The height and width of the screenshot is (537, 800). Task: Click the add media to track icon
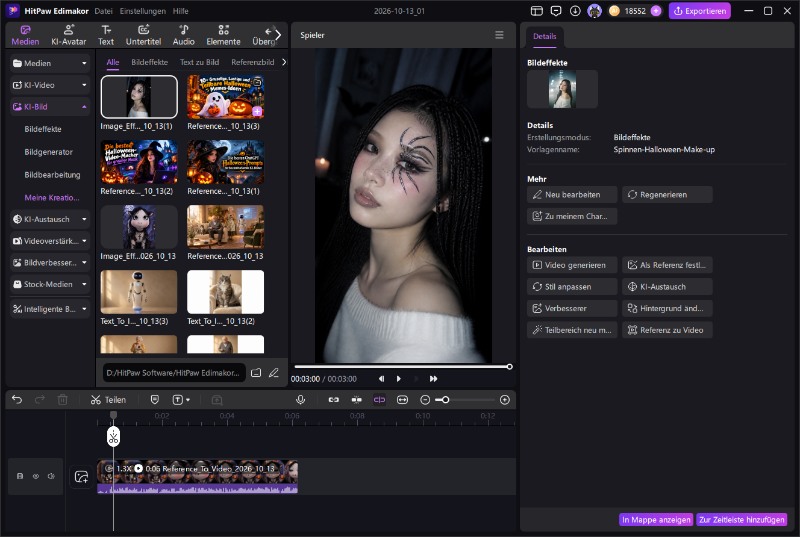point(81,476)
